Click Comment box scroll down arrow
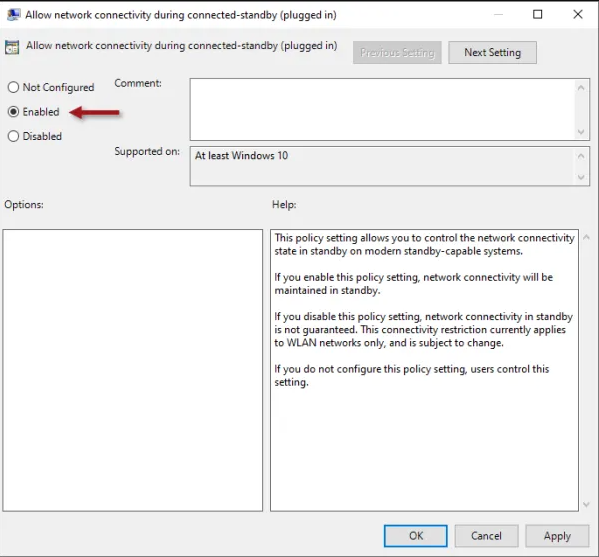 pos(581,132)
